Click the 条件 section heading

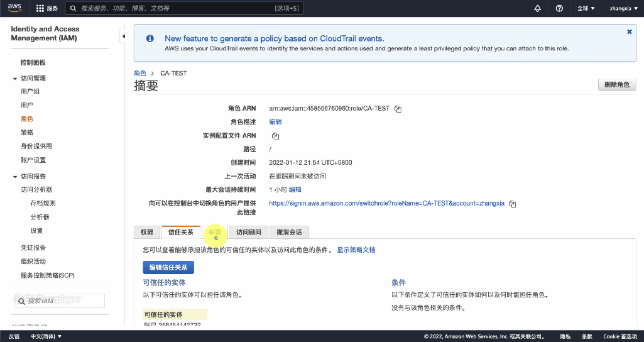point(398,282)
